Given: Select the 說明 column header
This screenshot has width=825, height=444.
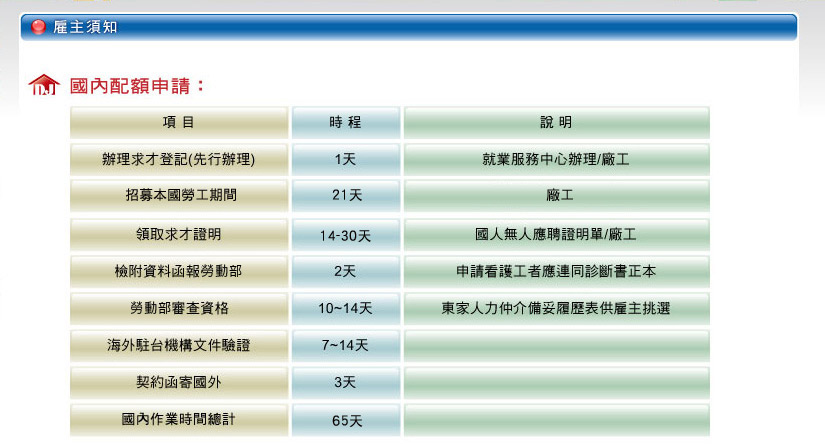Looking at the screenshot, I should 556,122.
